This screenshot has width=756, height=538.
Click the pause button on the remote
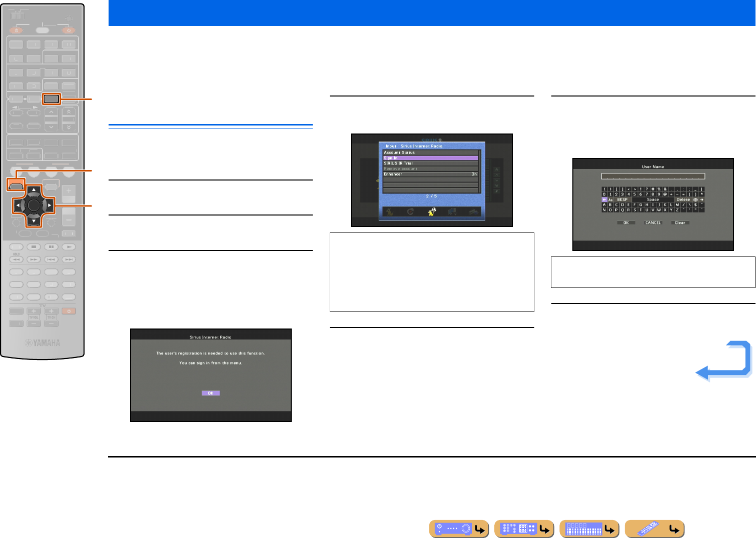pos(51,246)
